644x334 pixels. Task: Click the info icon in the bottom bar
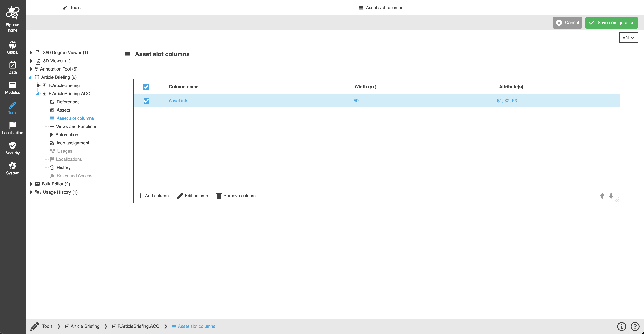pyautogui.click(x=621, y=326)
